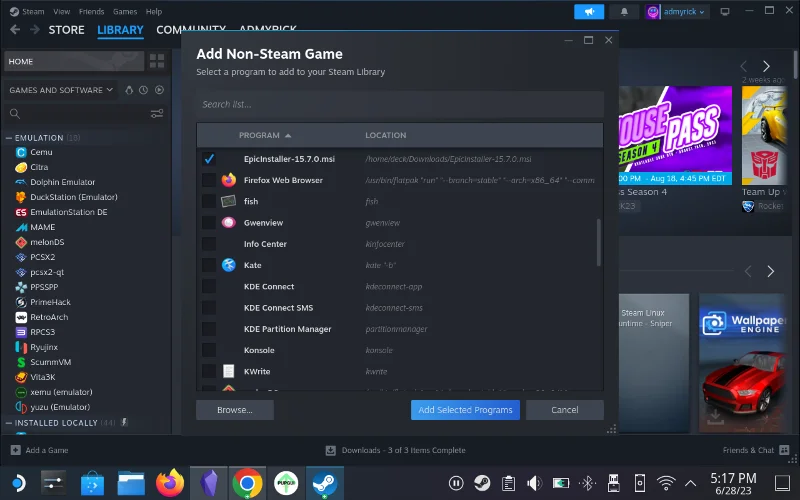
Task: Open the Help menu
Action: tap(154, 11)
